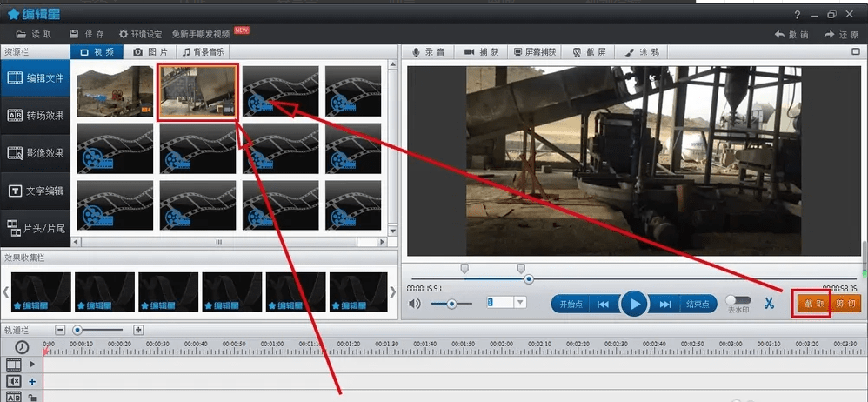This screenshot has width=868, height=402.
Task: Click the 录音 microphone record tool
Action: tap(428, 52)
